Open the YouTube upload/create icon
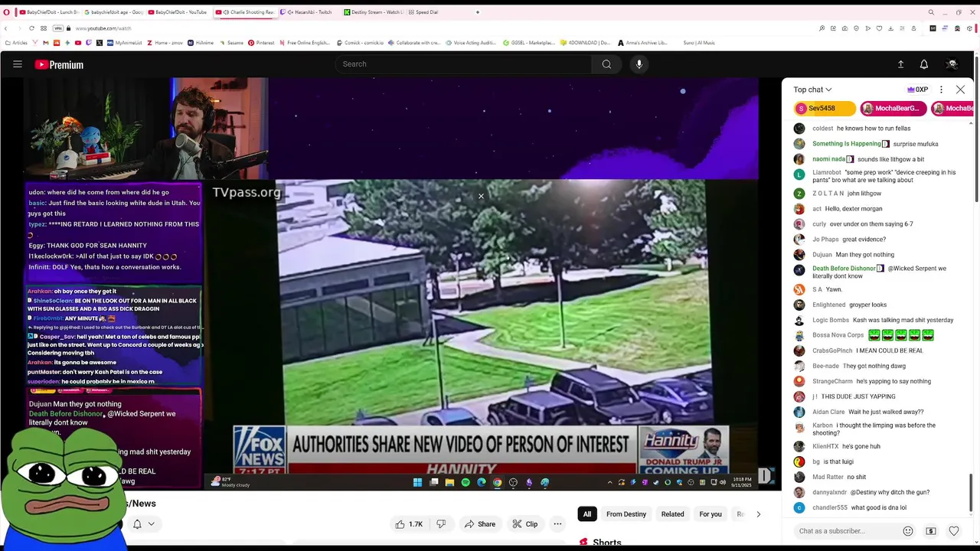The image size is (980, 551). [x=900, y=64]
